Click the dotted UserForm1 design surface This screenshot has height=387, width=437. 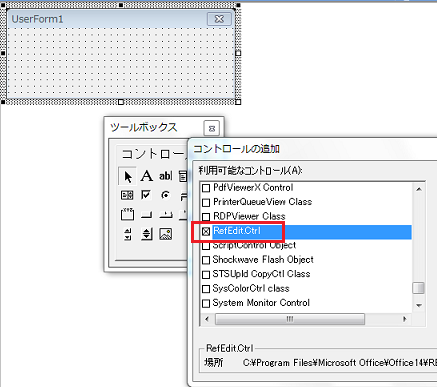(121, 63)
